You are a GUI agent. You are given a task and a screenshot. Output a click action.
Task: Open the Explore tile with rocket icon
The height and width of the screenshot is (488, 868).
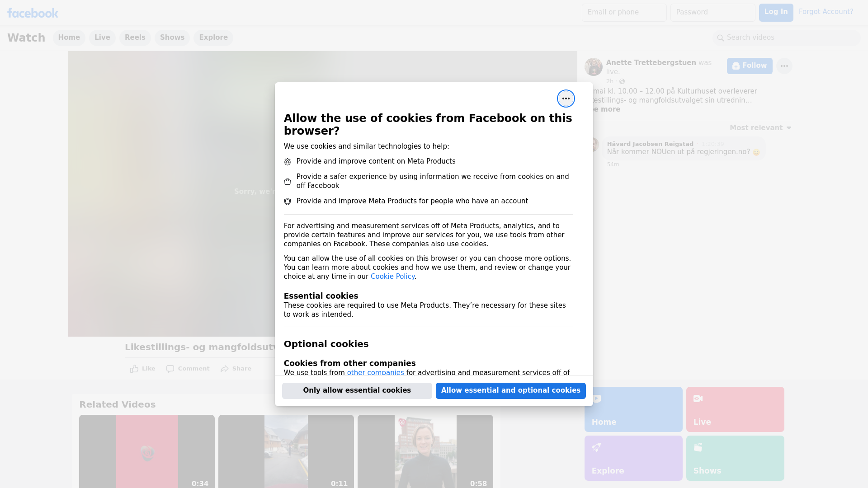633,458
